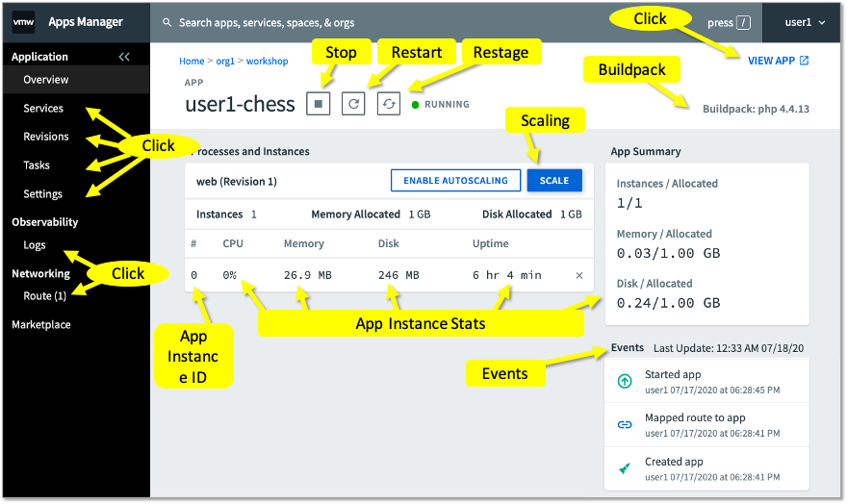Select Overview in the sidebar

point(76,79)
